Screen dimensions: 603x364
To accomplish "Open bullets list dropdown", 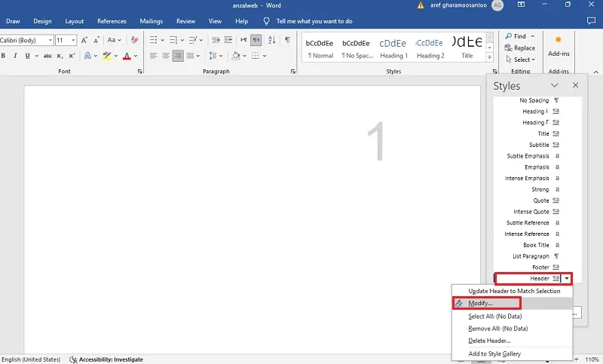I will click(162, 40).
